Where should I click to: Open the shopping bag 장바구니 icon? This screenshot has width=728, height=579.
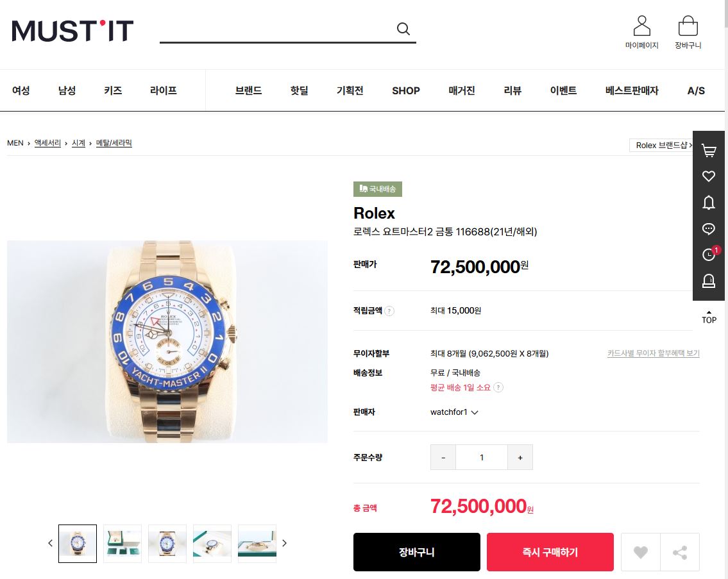click(688, 26)
